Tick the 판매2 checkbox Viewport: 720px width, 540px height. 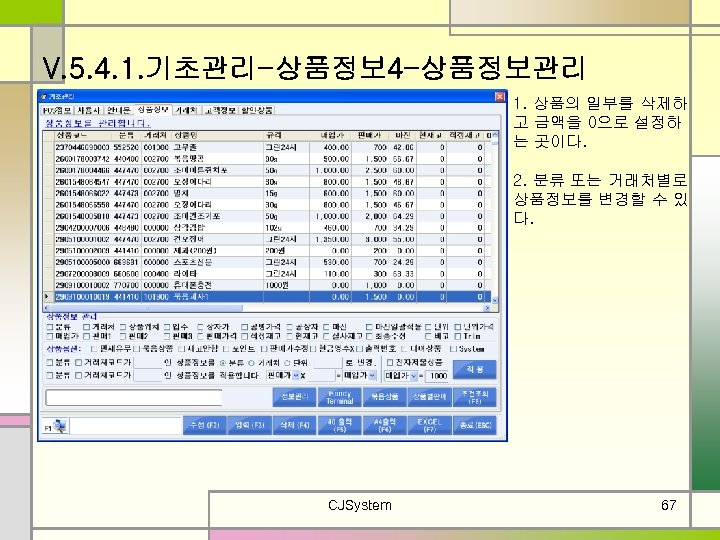pyautogui.click(x=123, y=336)
